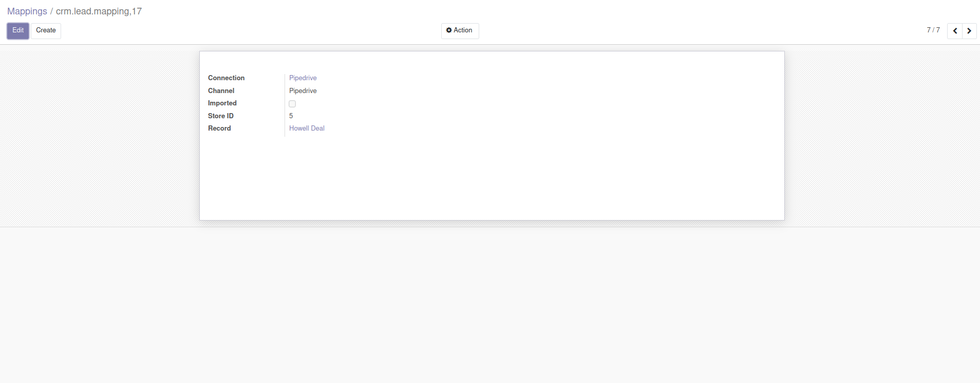
Task: Open the Pipedrive connection link
Action: [303, 78]
